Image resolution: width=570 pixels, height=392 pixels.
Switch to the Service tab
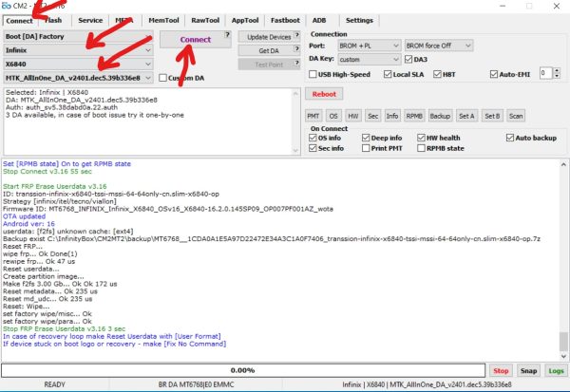tap(90, 20)
